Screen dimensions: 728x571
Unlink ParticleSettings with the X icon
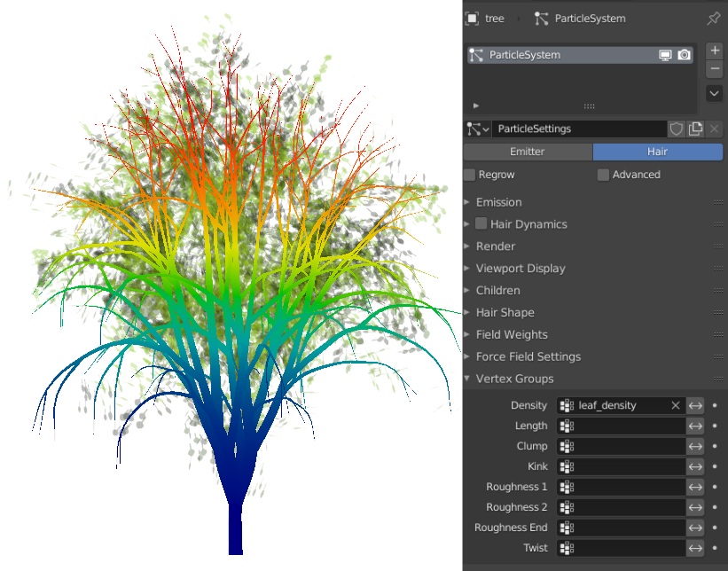715,129
